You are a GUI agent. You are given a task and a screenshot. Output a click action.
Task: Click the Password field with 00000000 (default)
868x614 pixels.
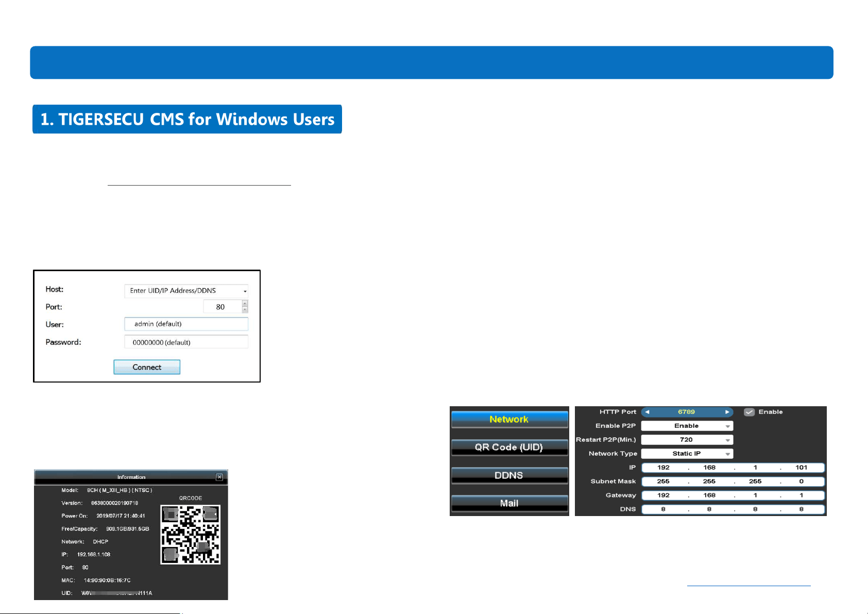[186, 342]
